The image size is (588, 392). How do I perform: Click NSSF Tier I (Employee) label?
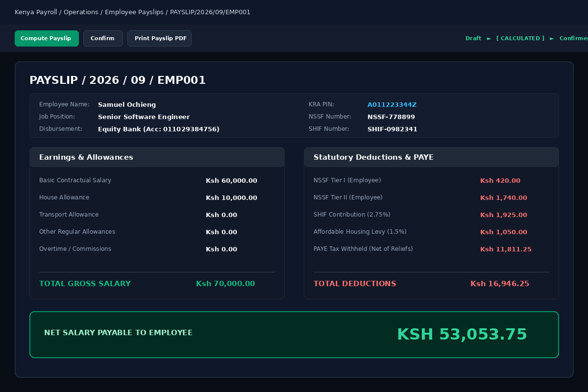point(347,180)
